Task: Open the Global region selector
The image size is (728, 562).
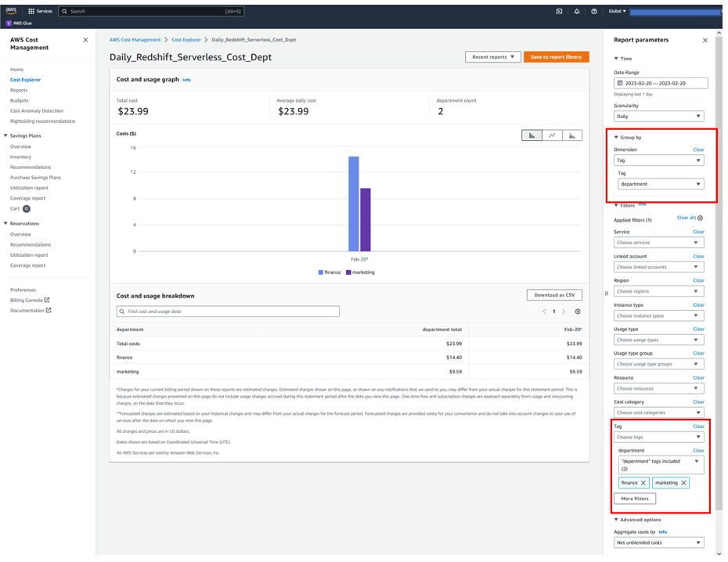Action: pyautogui.click(x=616, y=11)
